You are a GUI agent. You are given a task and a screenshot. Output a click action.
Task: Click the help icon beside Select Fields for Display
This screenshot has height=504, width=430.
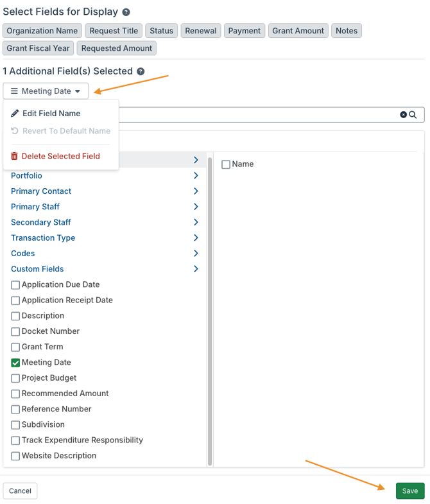tap(126, 12)
